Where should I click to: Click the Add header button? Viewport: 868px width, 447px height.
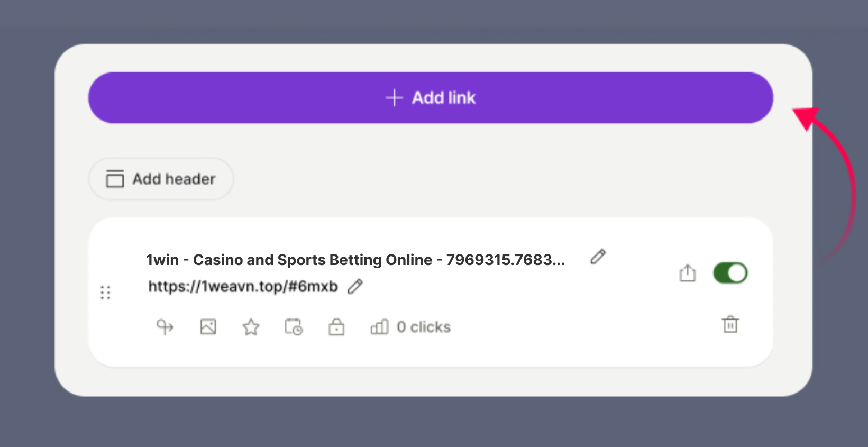tap(161, 179)
